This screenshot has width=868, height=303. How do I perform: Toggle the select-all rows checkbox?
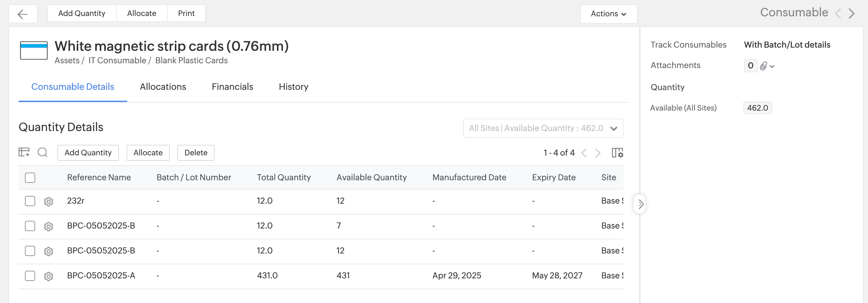tap(30, 178)
